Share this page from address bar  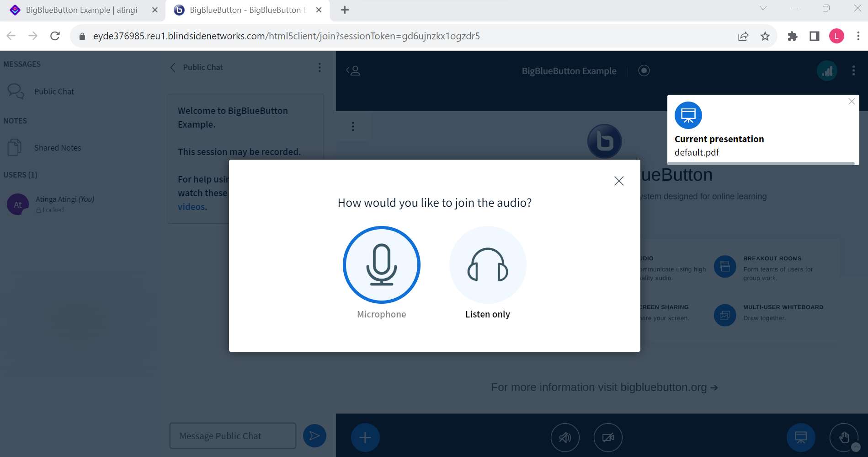pos(743,36)
